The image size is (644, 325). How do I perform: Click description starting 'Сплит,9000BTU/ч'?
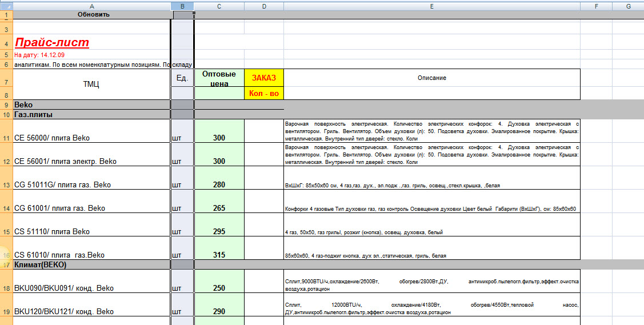[x=431, y=281]
